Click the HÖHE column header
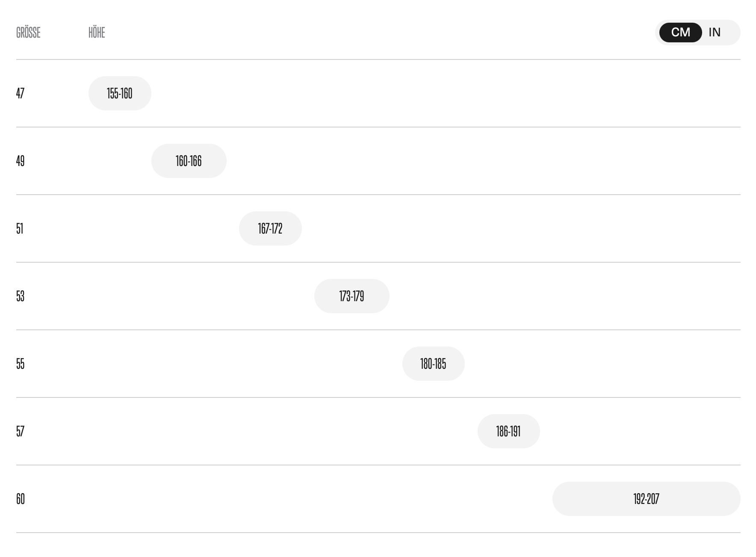The image size is (756, 557). (97, 33)
